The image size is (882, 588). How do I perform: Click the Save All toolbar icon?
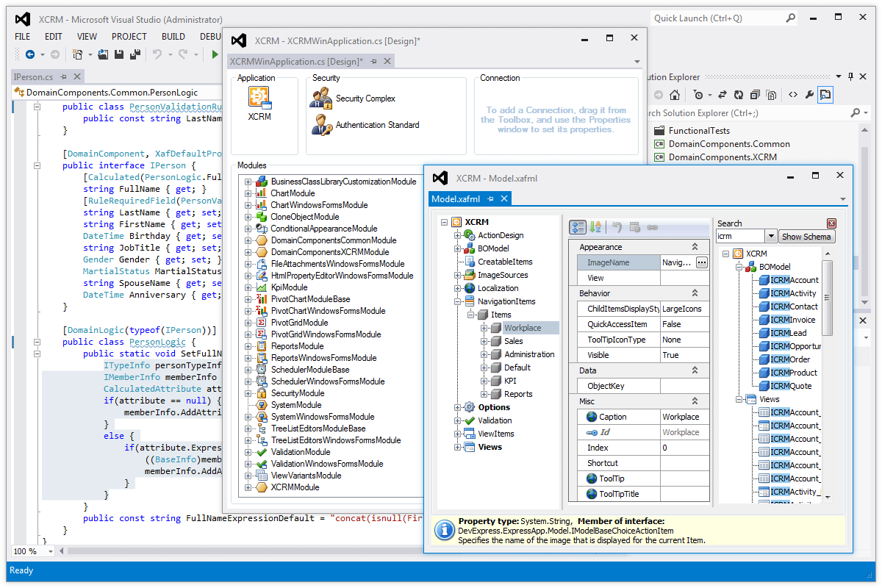point(135,54)
